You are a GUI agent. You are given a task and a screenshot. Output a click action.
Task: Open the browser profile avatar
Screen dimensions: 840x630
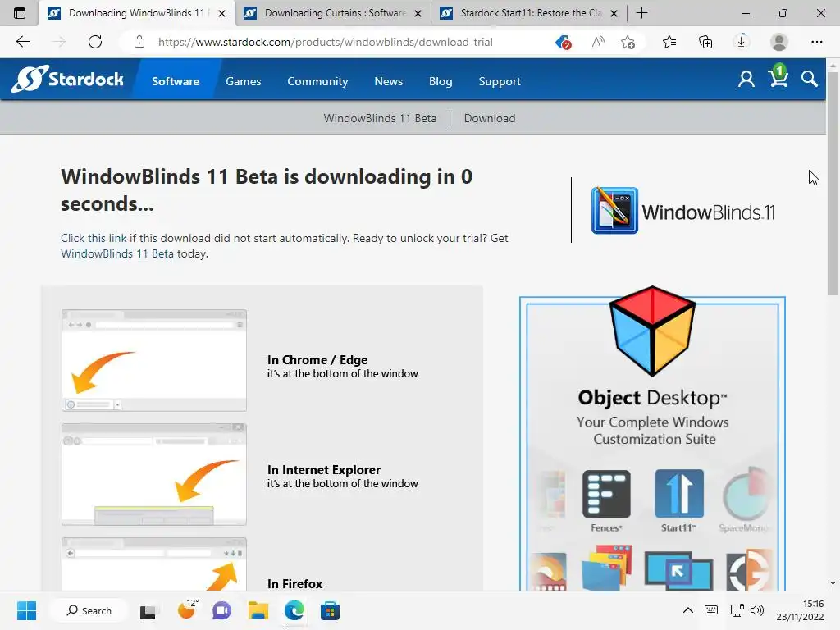tap(779, 42)
